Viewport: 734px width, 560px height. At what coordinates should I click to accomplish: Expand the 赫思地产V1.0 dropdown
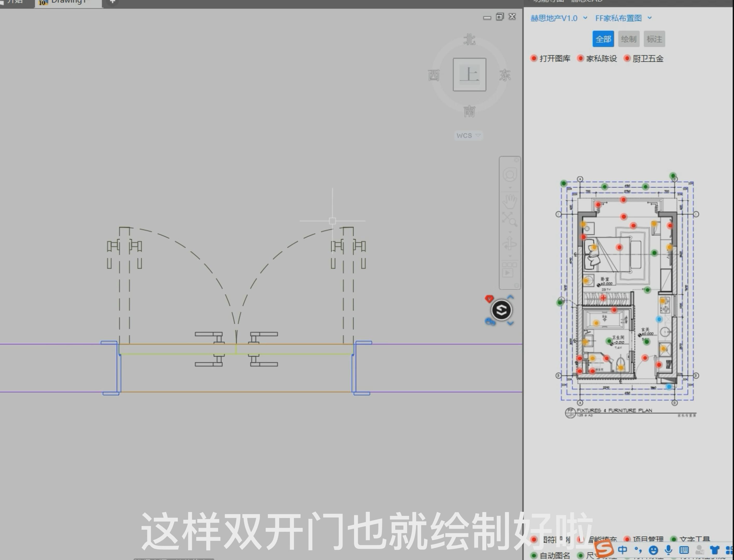coord(558,18)
